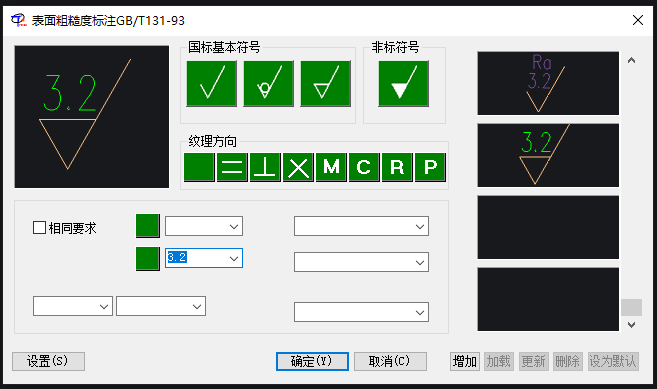Click the 设置(S) settings button
Screen dimensions: 657x389
click(x=49, y=361)
